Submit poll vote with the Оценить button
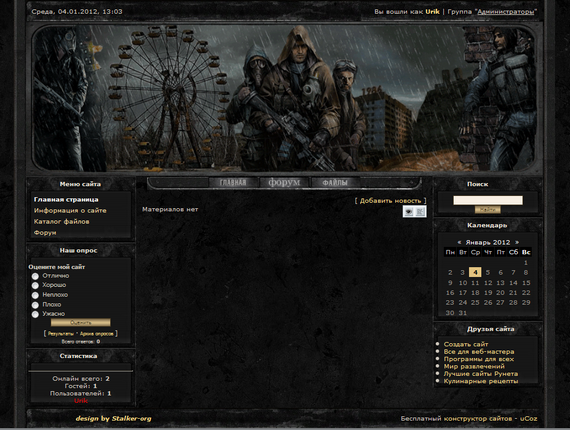The width and height of the screenshot is (570, 430). (80, 322)
